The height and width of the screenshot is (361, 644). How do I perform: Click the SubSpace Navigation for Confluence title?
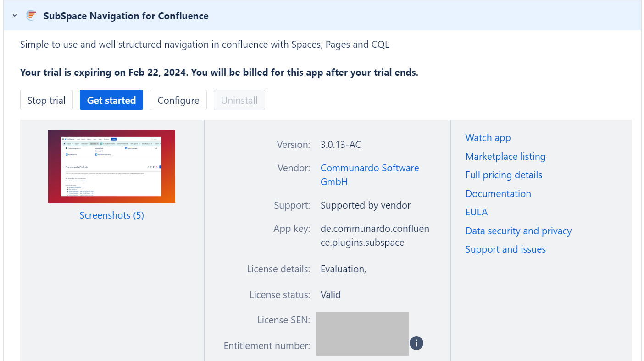pyautogui.click(x=126, y=16)
